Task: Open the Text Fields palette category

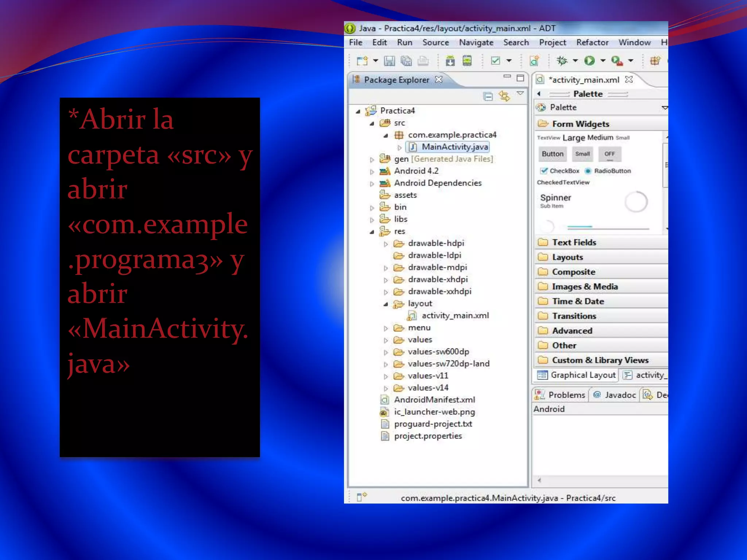Action: click(x=601, y=242)
